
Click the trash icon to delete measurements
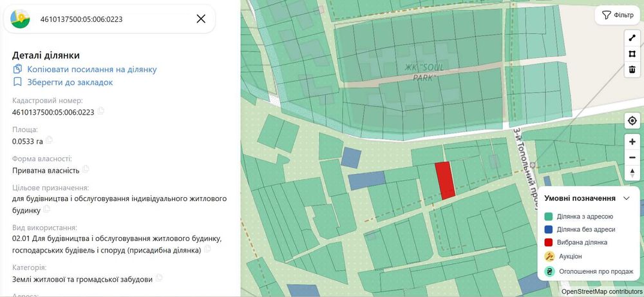(x=632, y=70)
